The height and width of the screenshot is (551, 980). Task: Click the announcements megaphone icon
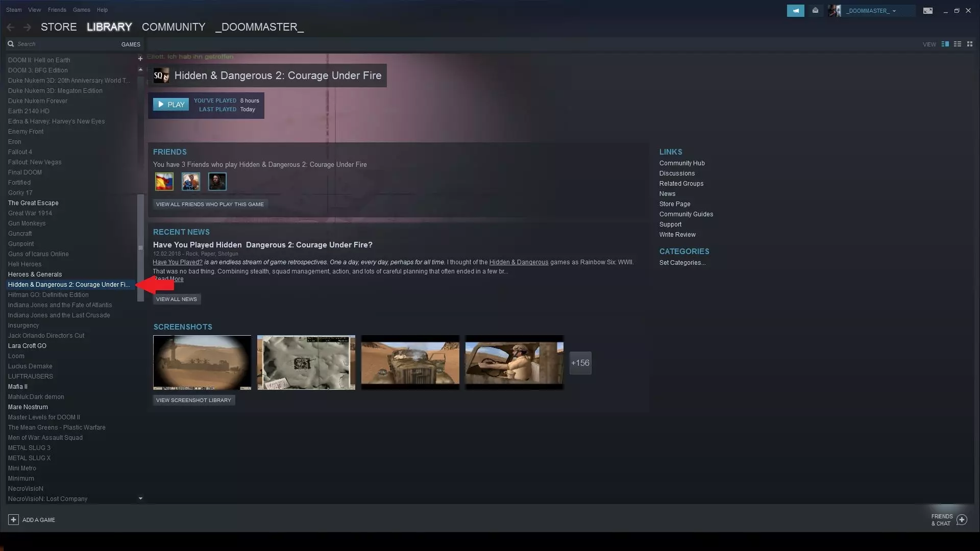click(795, 11)
